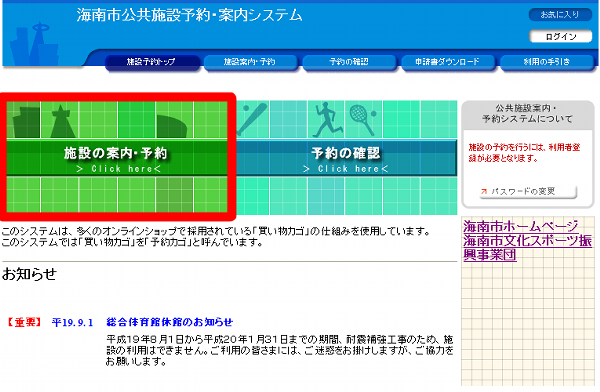This screenshot has width=600, height=392.
Task: Click the baseball bat icon tile
Action: click(252, 119)
